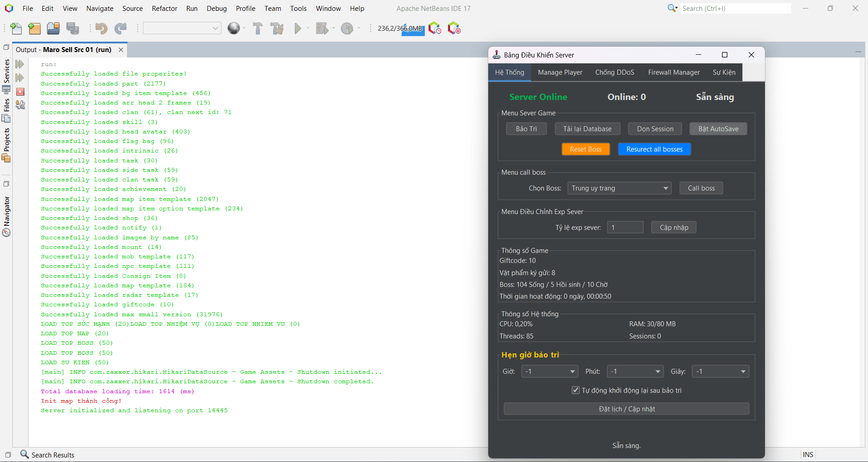This screenshot has width=868, height=462.
Task: Click the Bảo Trì button
Action: point(526,129)
